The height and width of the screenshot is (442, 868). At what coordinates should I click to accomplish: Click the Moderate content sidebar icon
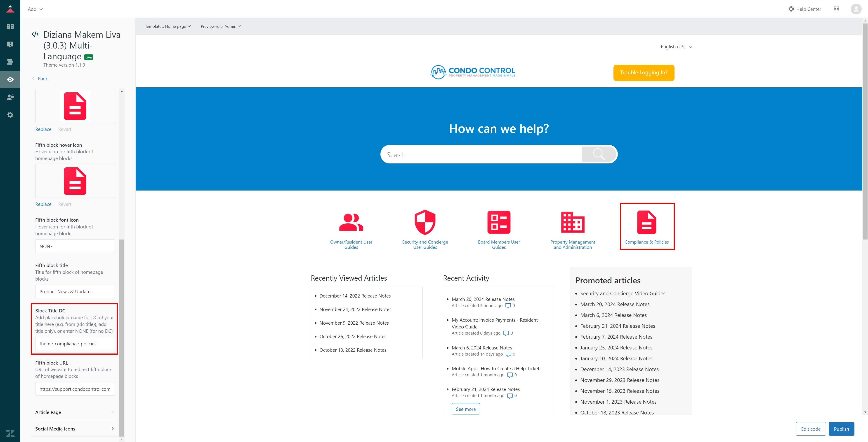click(x=10, y=44)
